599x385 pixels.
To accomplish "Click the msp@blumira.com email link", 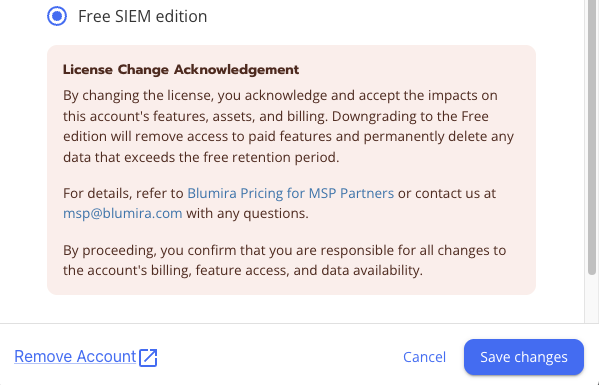I will pos(123,213).
